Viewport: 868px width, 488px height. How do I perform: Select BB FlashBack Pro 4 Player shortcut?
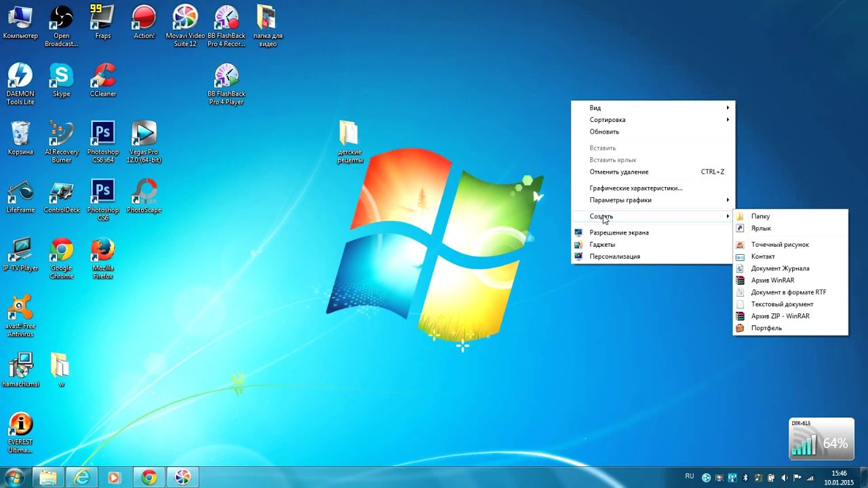point(226,84)
